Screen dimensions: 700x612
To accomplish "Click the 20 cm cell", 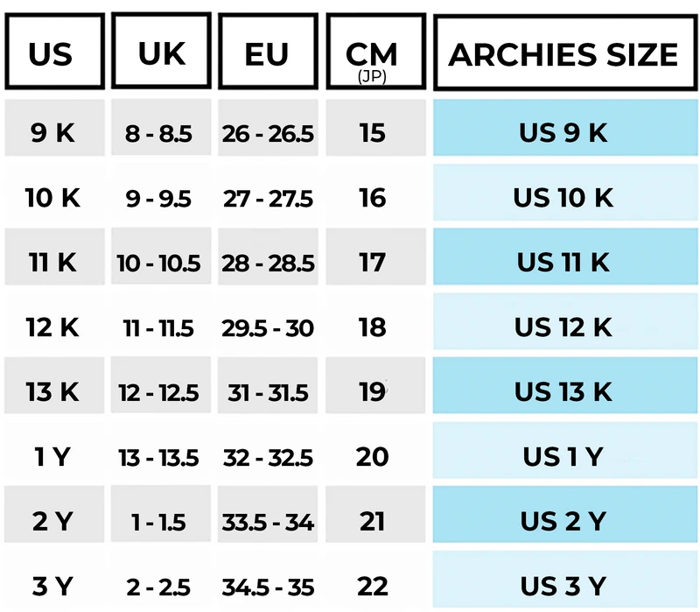I will 372,456.
